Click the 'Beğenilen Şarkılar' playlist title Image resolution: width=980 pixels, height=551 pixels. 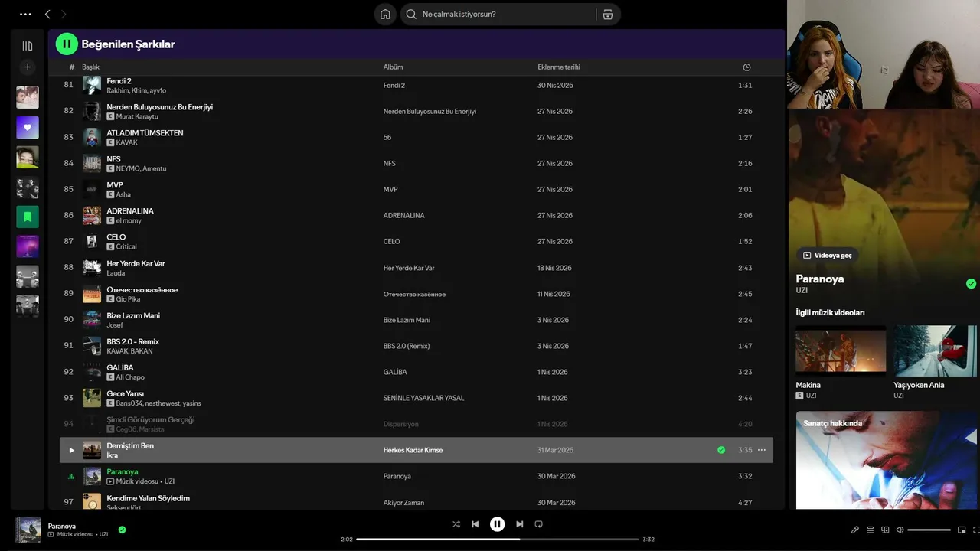[x=129, y=44]
